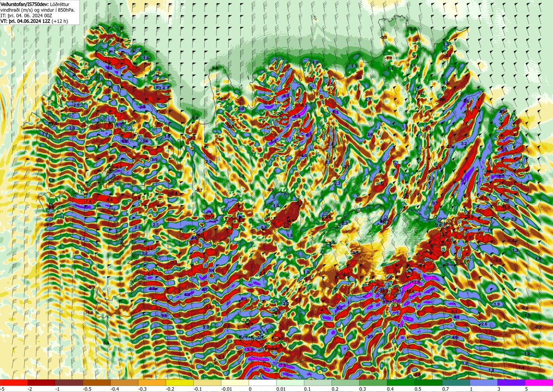Click the '-7.6' value label on the map
Screen dimensions: 553x392
(x=88, y=202)
